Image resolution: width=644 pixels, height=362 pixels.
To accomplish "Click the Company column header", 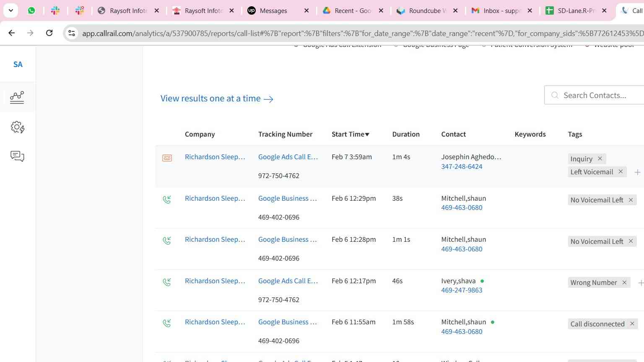I will [200, 134].
